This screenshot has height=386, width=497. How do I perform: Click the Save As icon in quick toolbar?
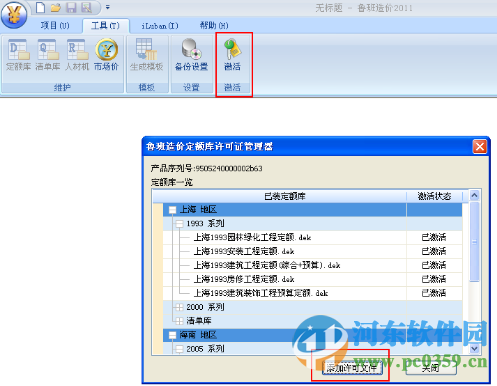click(86, 7)
